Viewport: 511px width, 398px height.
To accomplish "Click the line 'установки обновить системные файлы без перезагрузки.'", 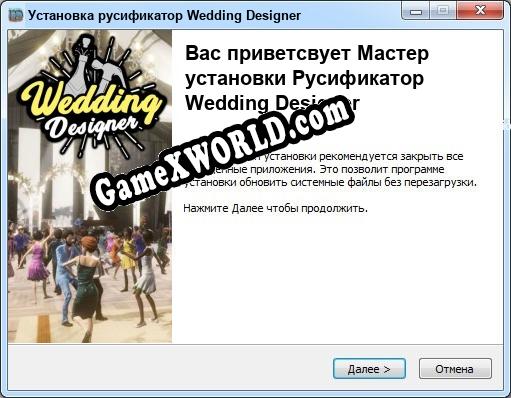I will [x=331, y=182].
